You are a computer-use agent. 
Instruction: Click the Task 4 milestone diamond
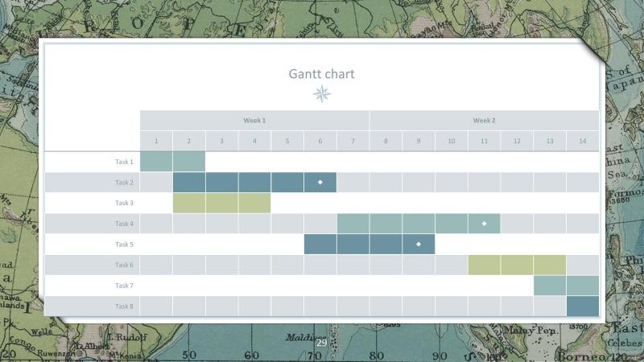click(484, 224)
